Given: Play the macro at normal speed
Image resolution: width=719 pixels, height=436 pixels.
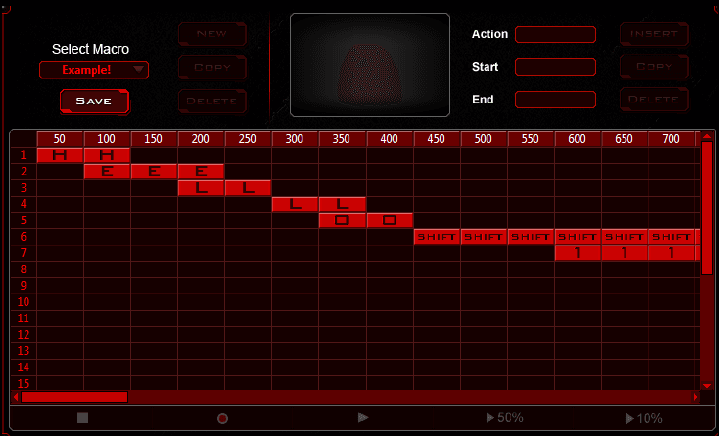Looking at the screenshot, I should (x=363, y=417).
